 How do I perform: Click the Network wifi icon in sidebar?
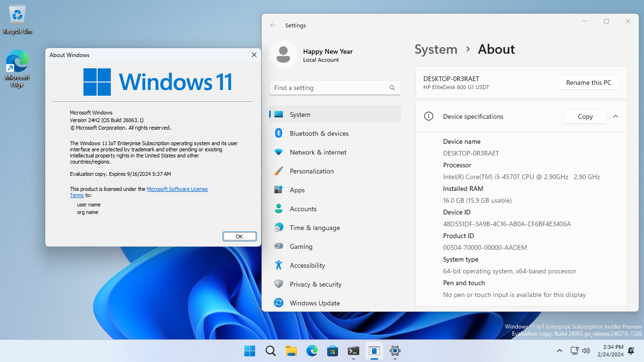pyautogui.click(x=279, y=152)
